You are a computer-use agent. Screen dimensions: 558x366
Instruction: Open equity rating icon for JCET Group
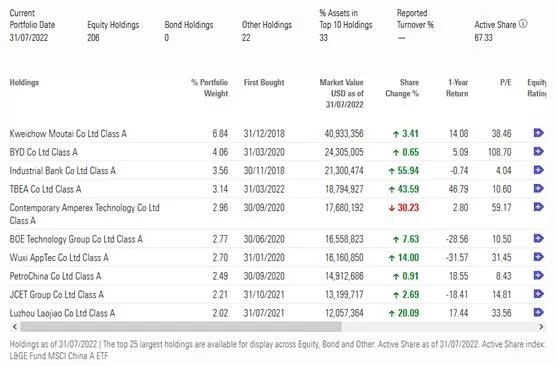pyautogui.click(x=538, y=294)
